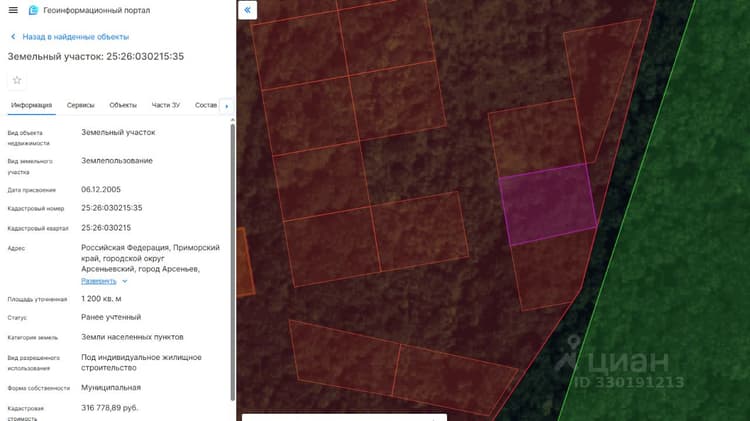Select cadastral quarter value 25:26:030215

[106, 228]
